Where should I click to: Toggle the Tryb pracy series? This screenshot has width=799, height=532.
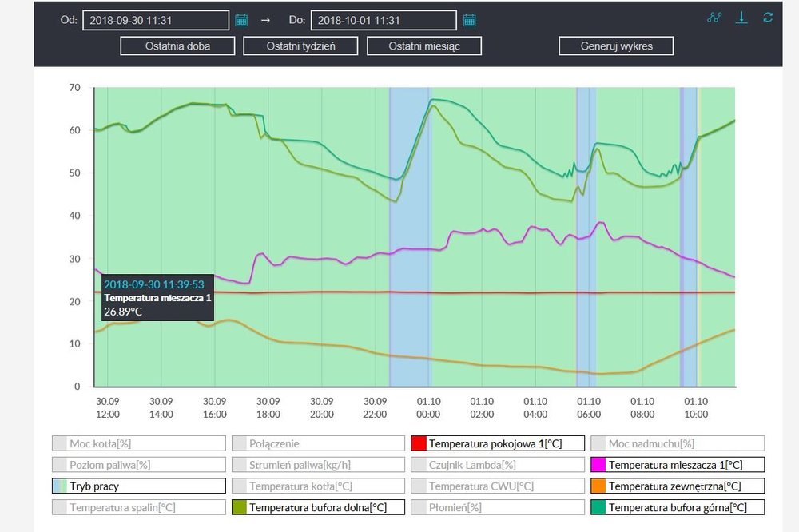[x=138, y=486]
